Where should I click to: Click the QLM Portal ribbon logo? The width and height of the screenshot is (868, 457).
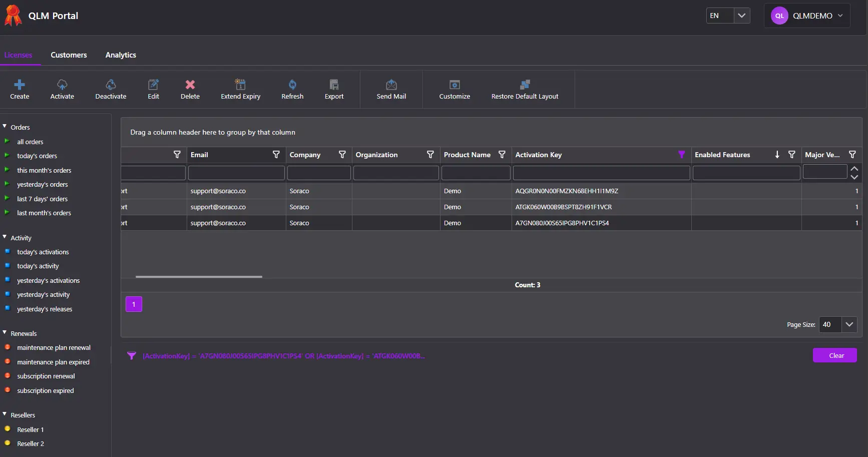(x=13, y=16)
